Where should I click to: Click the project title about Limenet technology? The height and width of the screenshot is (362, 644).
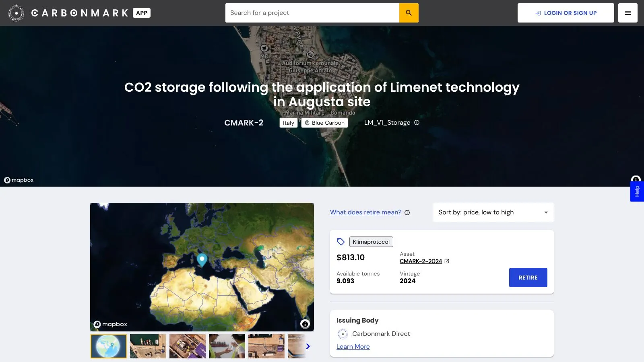[x=322, y=95]
